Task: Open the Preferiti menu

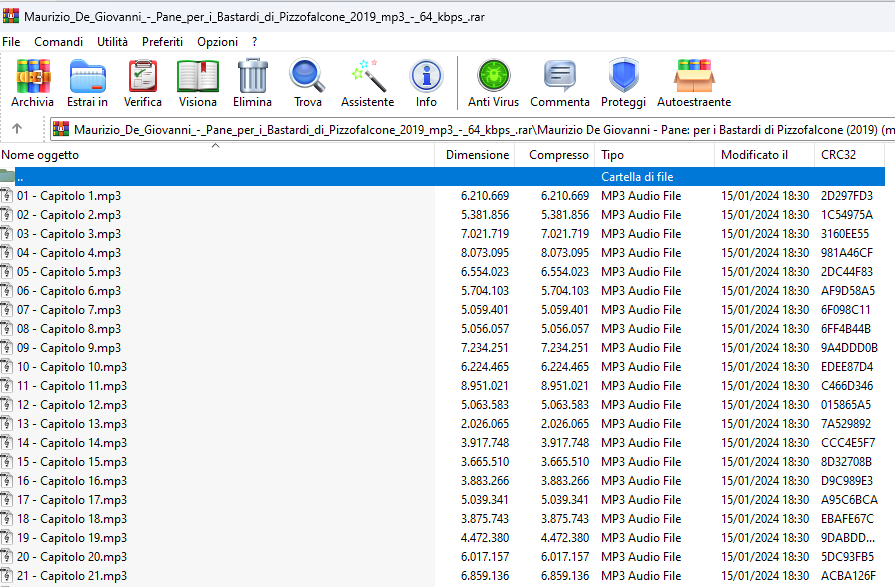Action: (163, 42)
